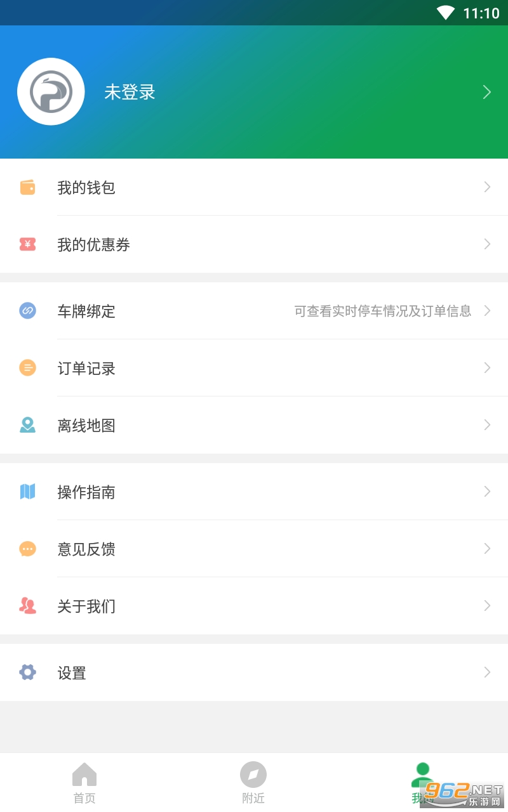This screenshot has height=812, width=508.
Task: Tap the feedback speech bubble icon
Action: pyautogui.click(x=27, y=549)
